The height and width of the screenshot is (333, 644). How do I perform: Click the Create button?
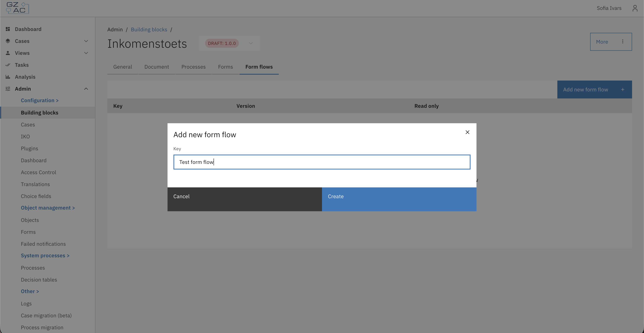(x=399, y=199)
